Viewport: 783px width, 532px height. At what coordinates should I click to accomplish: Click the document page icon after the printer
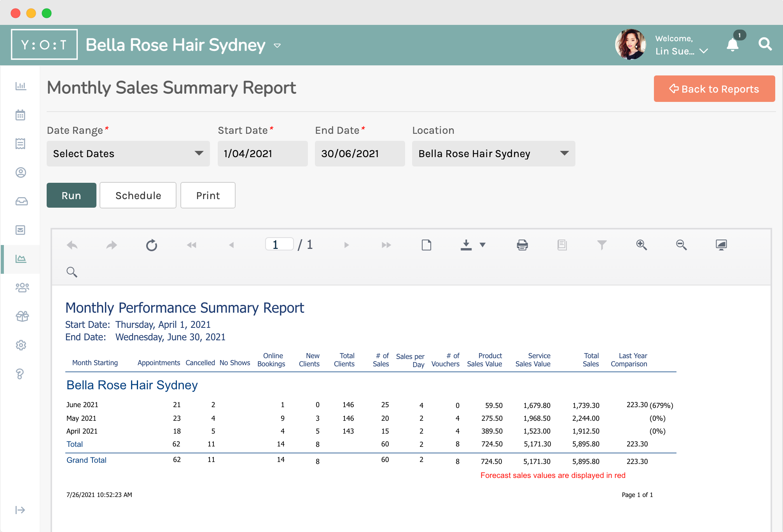[x=562, y=245]
